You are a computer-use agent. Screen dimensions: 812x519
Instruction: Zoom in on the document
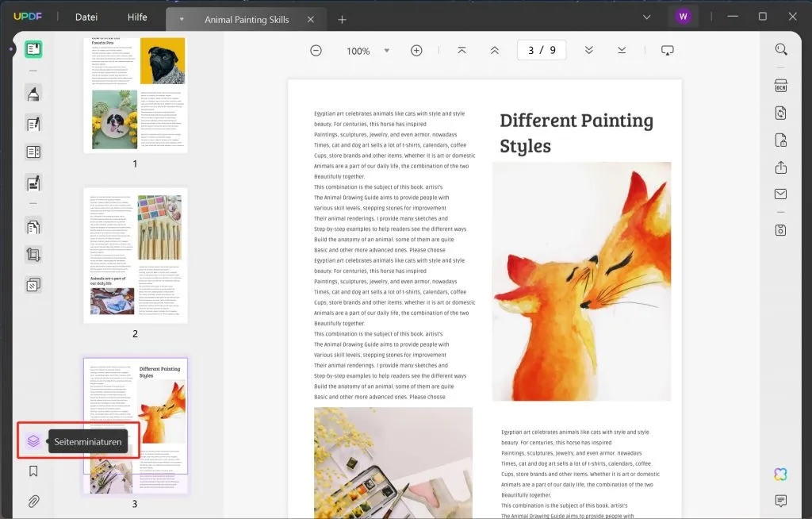pyautogui.click(x=416, y=49)
